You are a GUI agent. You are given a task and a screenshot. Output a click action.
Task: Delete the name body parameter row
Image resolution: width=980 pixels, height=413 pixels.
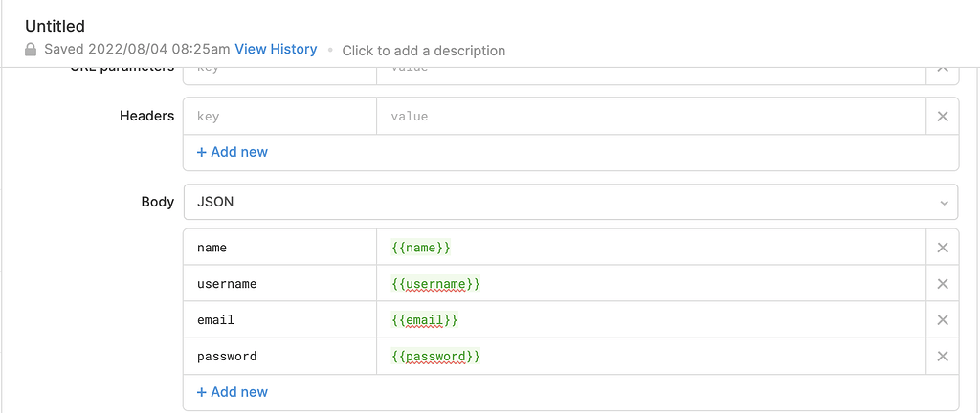pos(942,248)
